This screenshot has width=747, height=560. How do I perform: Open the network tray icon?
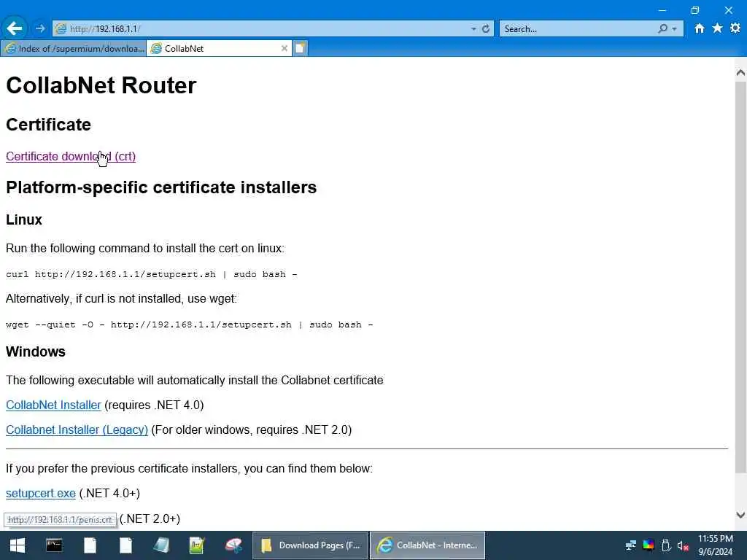click(631, 545)
